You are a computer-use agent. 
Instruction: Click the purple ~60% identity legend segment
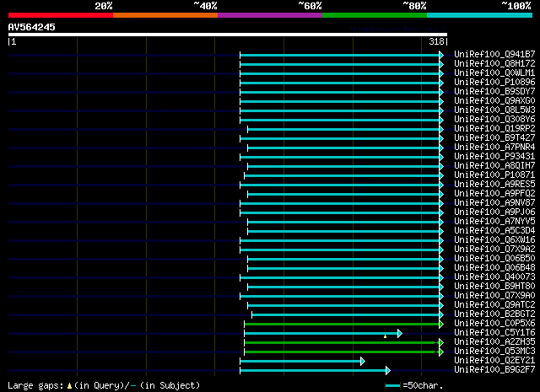pos(270,15)
